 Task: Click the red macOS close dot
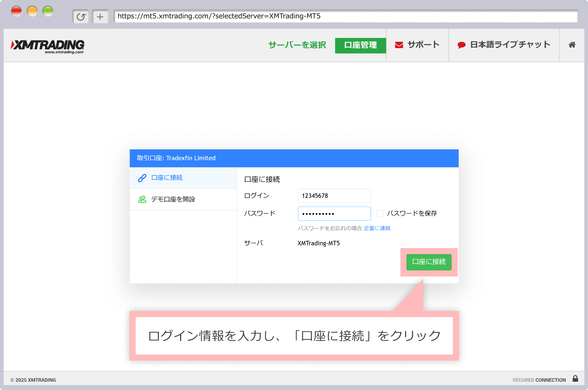[16, 11]
